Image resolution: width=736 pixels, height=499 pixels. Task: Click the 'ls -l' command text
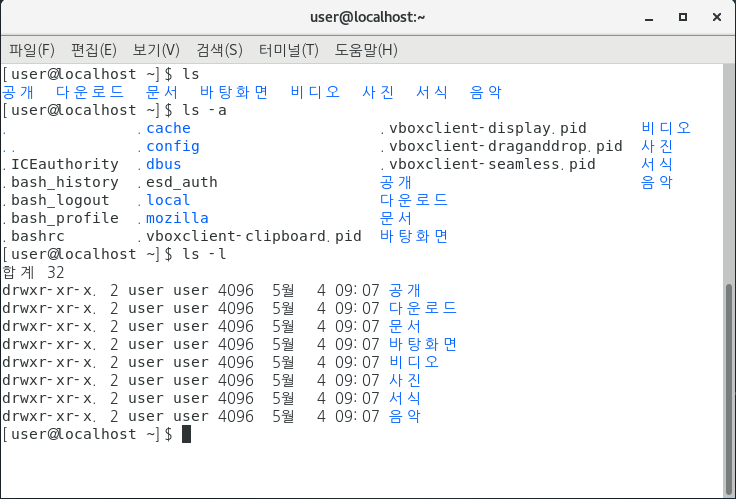tap(204, 254)
